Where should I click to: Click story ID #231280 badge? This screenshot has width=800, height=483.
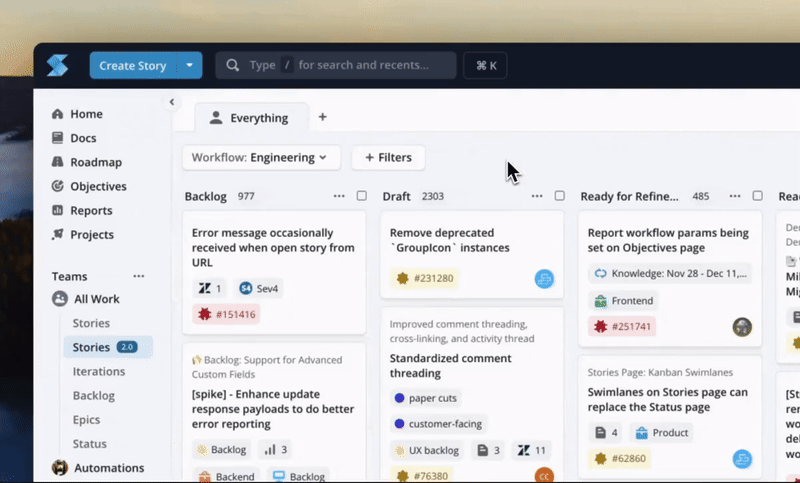tap(425, 278)
